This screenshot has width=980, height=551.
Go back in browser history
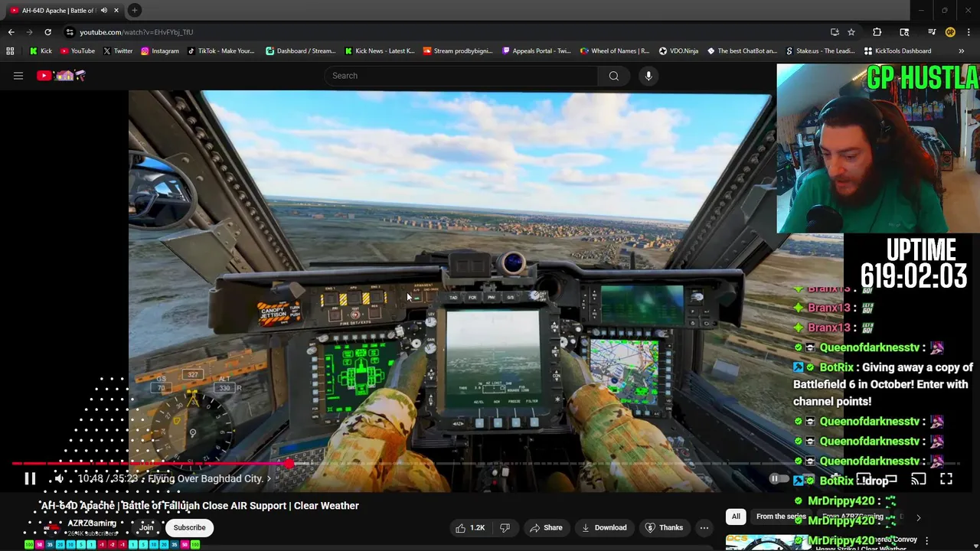point(11,32)
